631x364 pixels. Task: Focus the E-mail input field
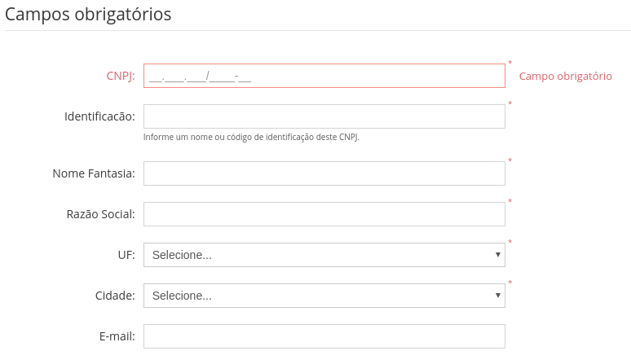[324, 336]
